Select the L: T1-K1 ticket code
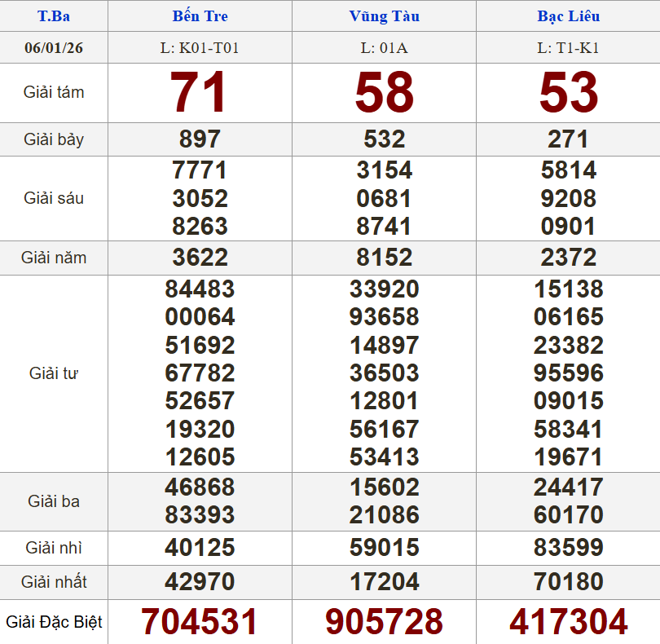The width and height of the screenshot is (660, 644). point(568,48)
